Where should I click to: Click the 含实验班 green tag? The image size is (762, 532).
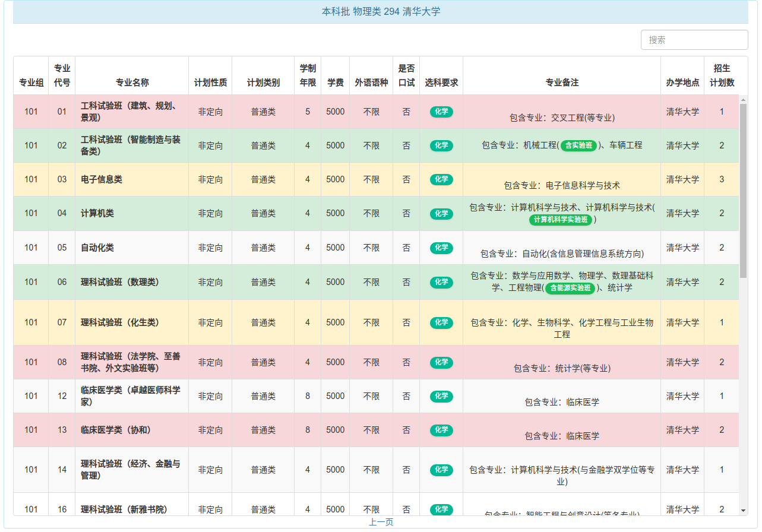(x=578, y=145)
